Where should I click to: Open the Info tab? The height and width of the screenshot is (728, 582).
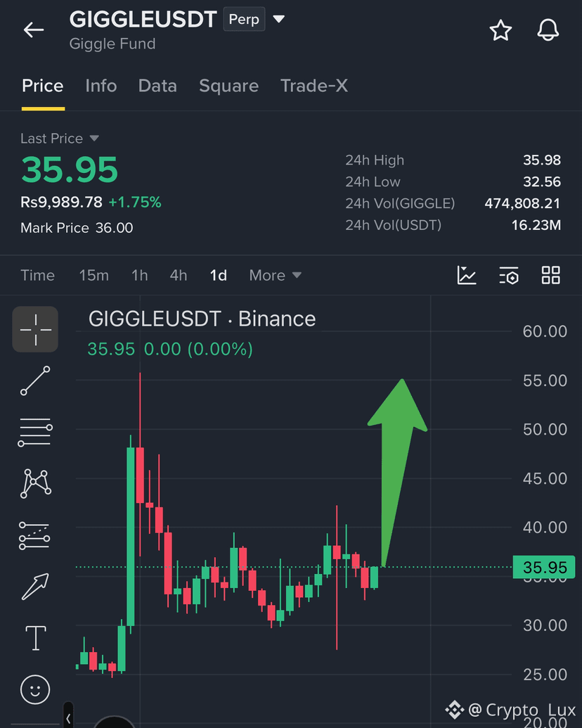coord(101,86)
